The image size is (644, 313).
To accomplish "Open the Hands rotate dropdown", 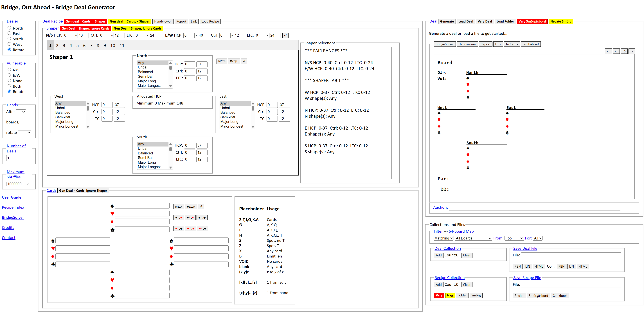I will 25,133.
